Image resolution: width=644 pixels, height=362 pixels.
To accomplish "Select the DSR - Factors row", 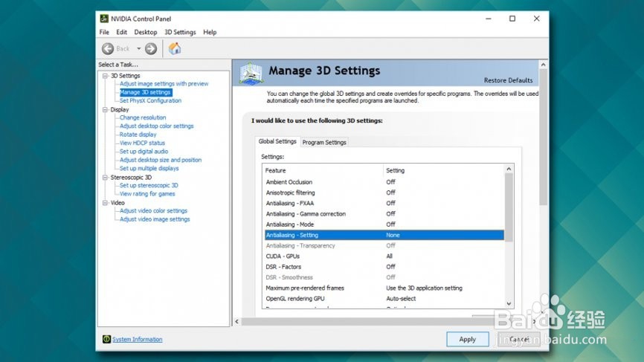I will (x=384, y=267).
